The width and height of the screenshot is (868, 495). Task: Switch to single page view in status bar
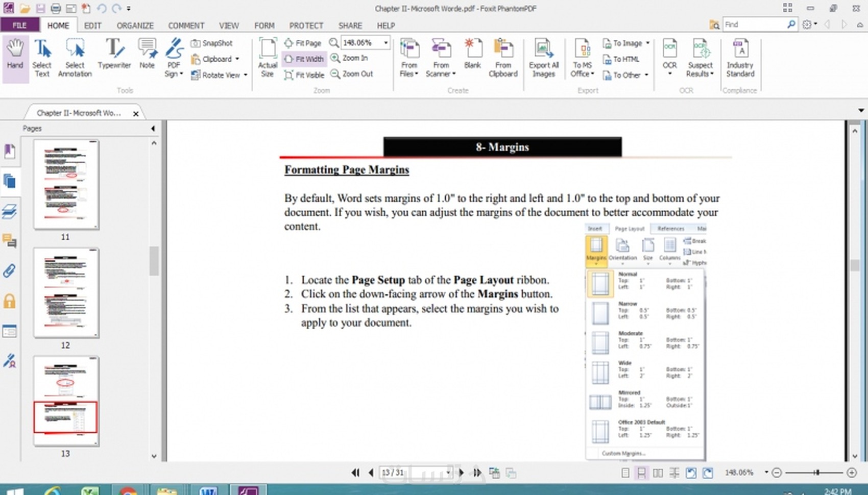625,473
